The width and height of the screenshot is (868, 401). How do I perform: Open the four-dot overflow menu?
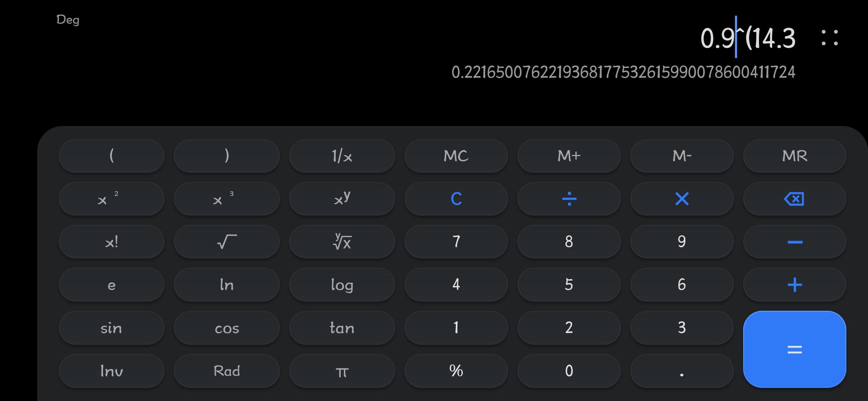click(829, 38)
